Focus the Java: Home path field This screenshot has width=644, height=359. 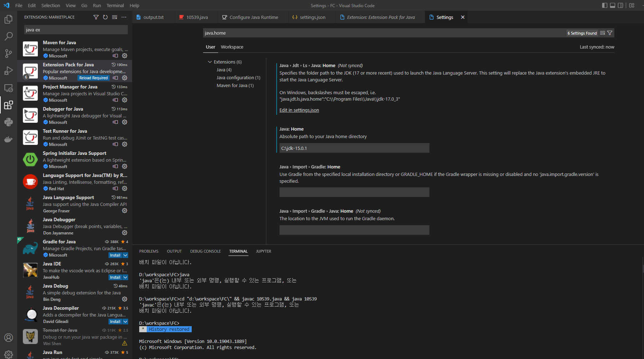354,148
